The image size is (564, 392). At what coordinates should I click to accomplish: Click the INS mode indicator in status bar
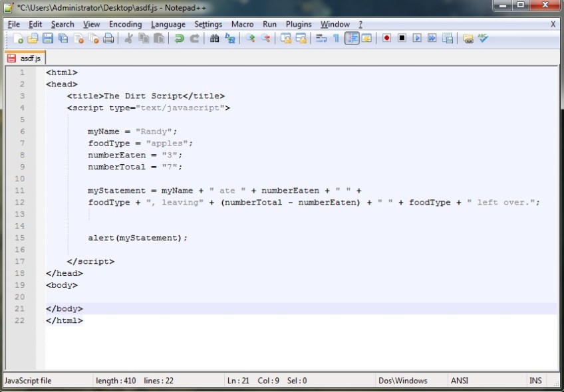tap(535, 381)
